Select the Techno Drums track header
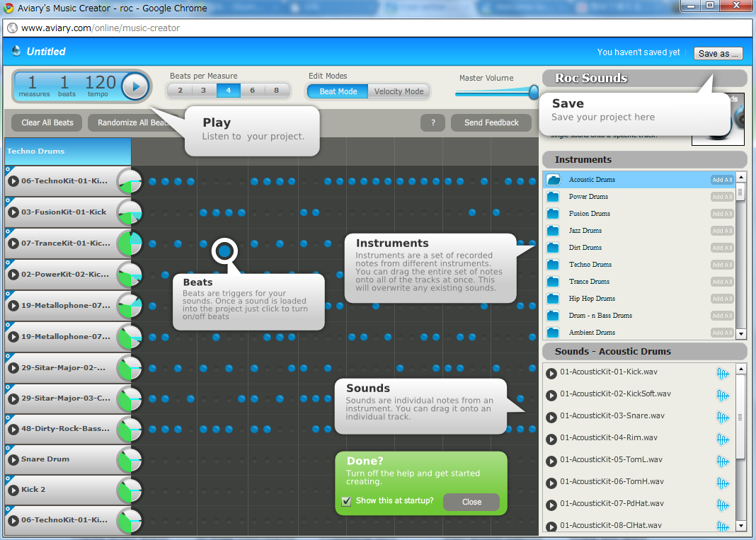Viewport: 756px width, 540px height. tap(68, 151)
